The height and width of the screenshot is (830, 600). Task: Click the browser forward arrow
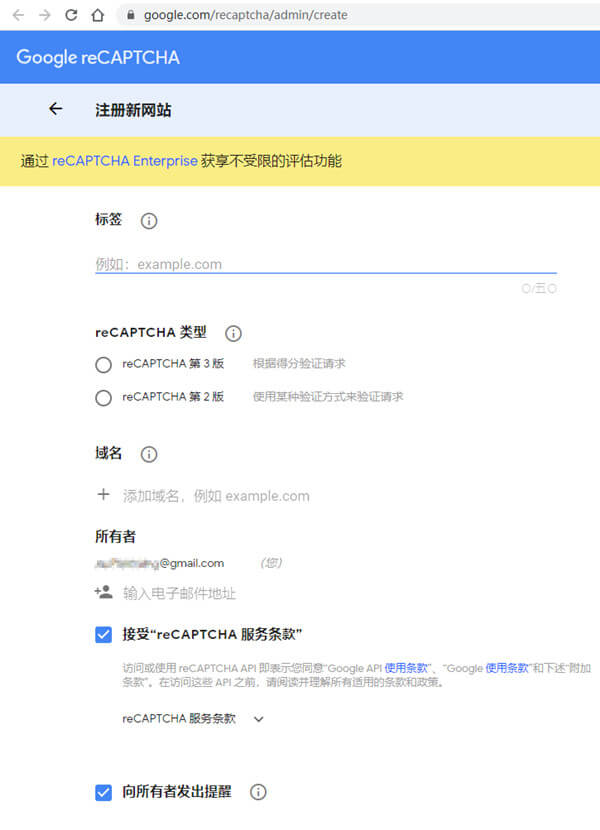coord(45,15)
